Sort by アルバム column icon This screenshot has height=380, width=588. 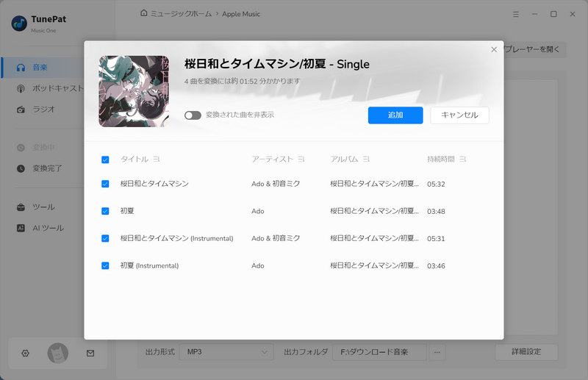tap(366, 159)
